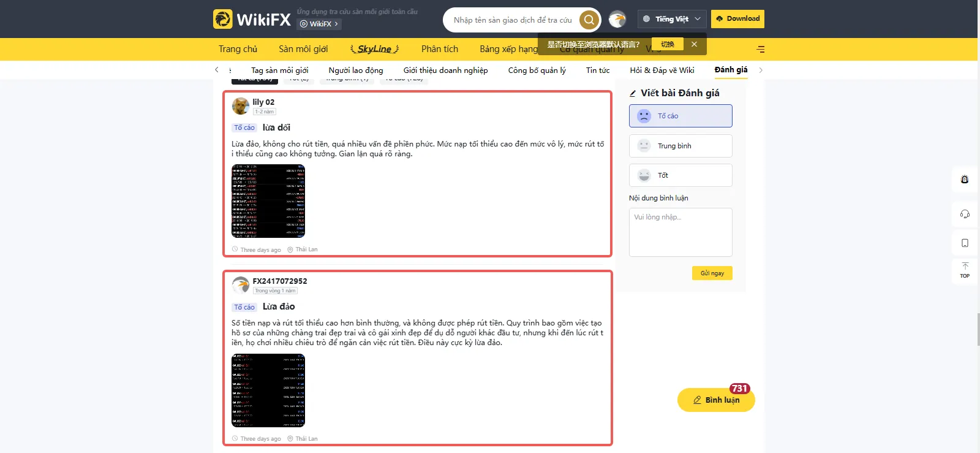Click the WikiFX logo in the header

click(252, 19)
